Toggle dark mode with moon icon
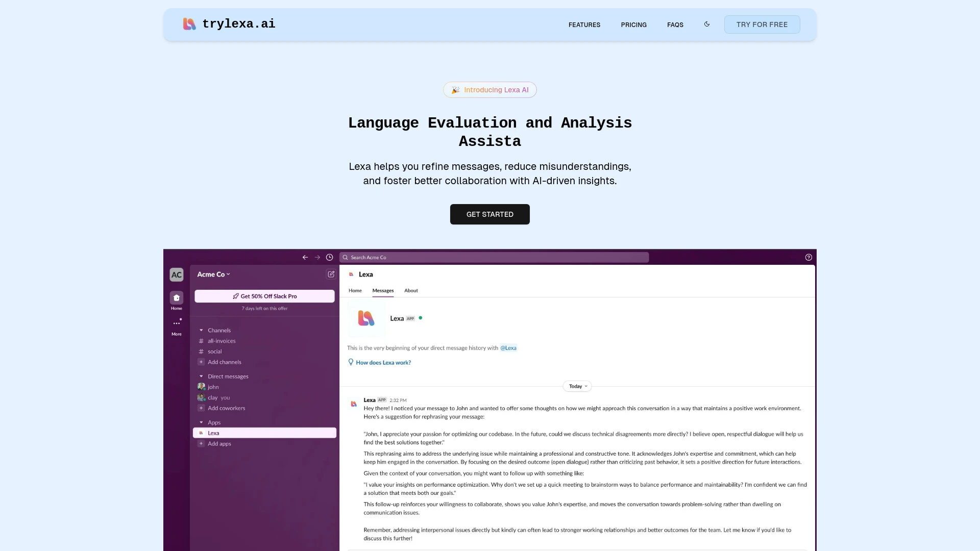 pyautogui.click(x=707, y=24)
